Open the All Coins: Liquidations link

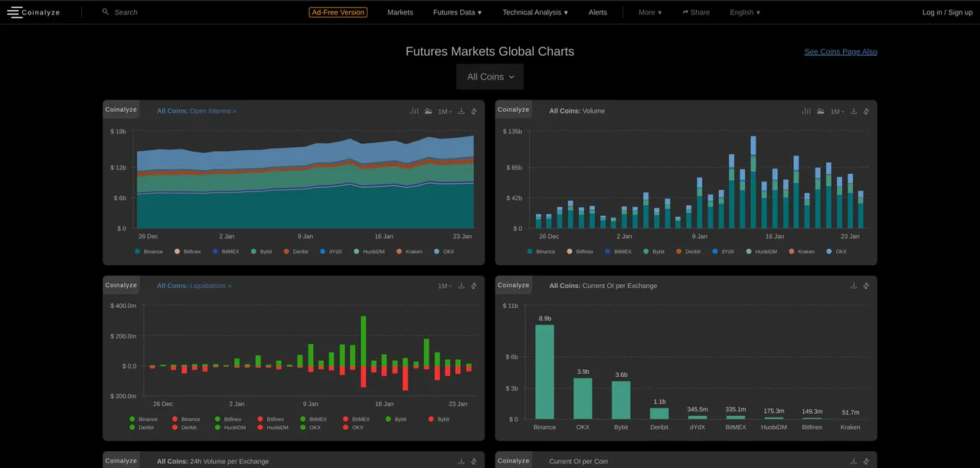194,286
